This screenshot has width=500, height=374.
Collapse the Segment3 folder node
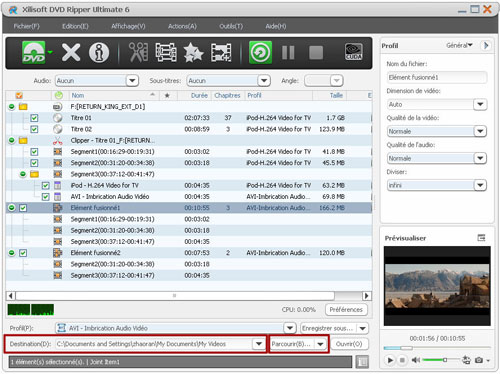pos(23,174)
